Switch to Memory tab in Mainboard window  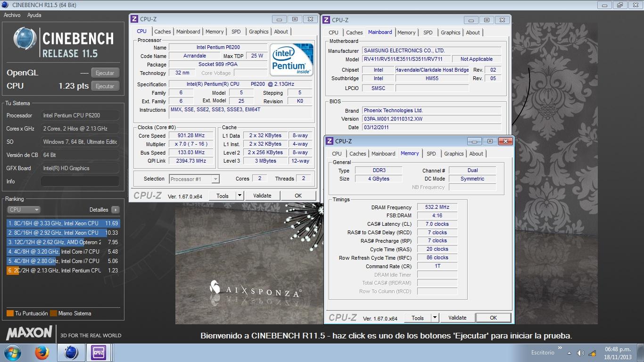pos(406,33)
